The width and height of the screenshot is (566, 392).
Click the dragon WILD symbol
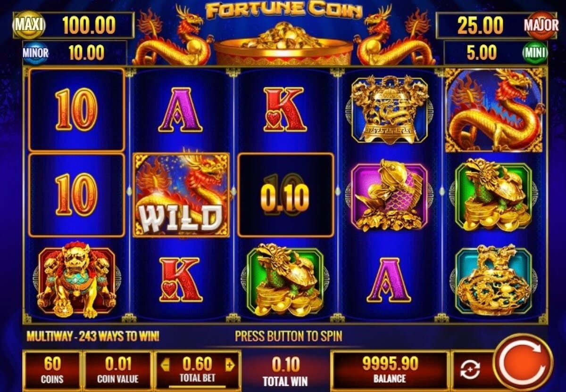pyautogui.click(x=182, y=194)
